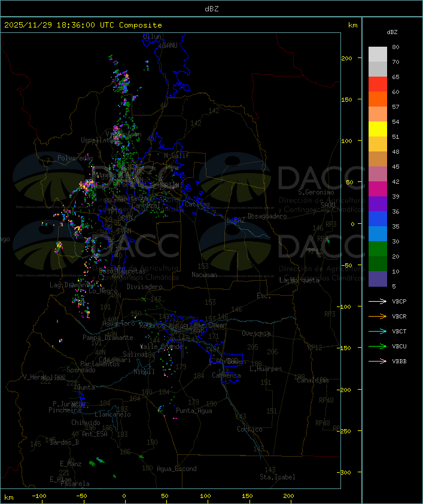Select the royal blue swatch in dBZ legend
Screen dimensions: 423x504
(378, 218)
